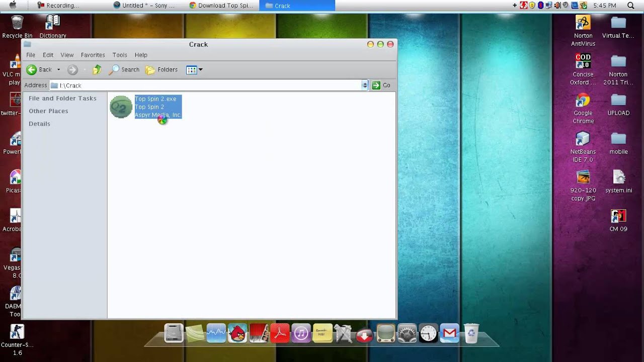Click the Apple menu logo
The height and width of the screenshot is (362, 644).
pyautogui.click(x=13, y=5)
